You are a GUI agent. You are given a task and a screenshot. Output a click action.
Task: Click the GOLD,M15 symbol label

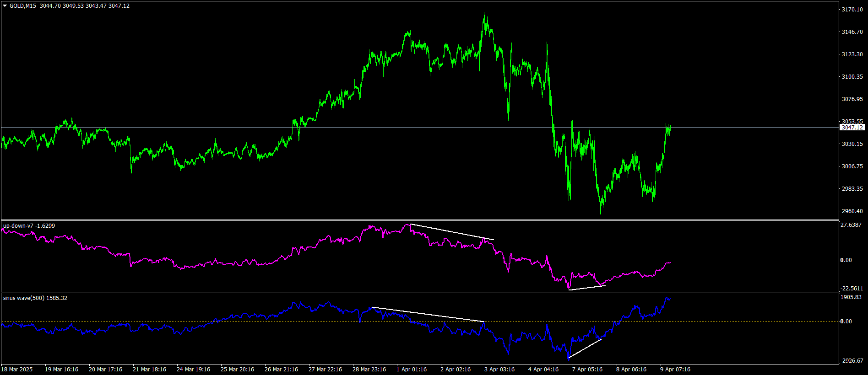coord(23,6)
